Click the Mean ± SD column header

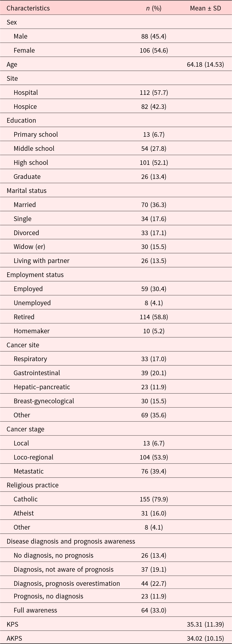coord(205,8)
